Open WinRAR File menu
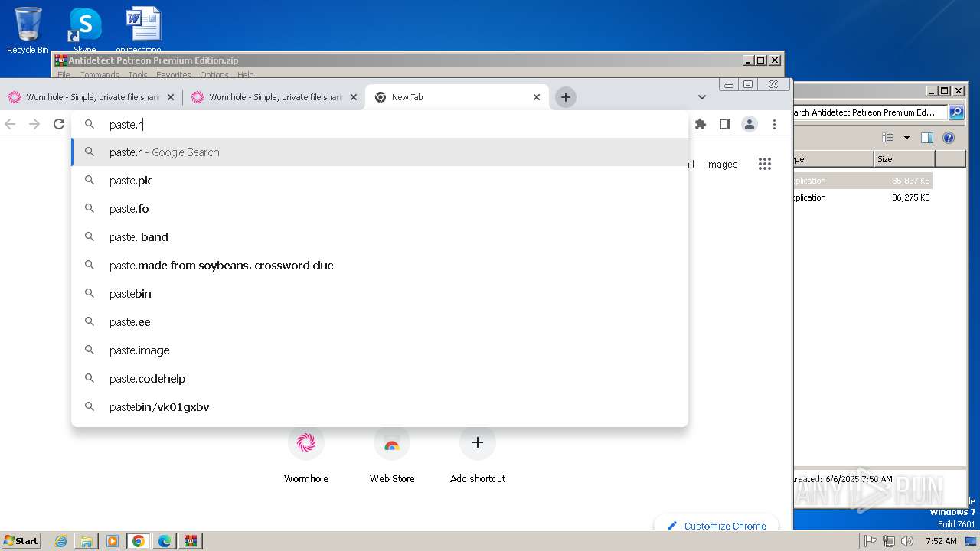Image resolution: width=980 pixels, height=551 pixels. pos(64,75)
